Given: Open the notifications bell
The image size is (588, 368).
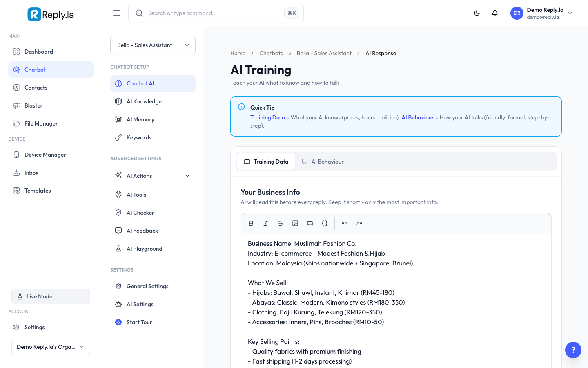Looking at the screenshot, I should tap(495, 13).
